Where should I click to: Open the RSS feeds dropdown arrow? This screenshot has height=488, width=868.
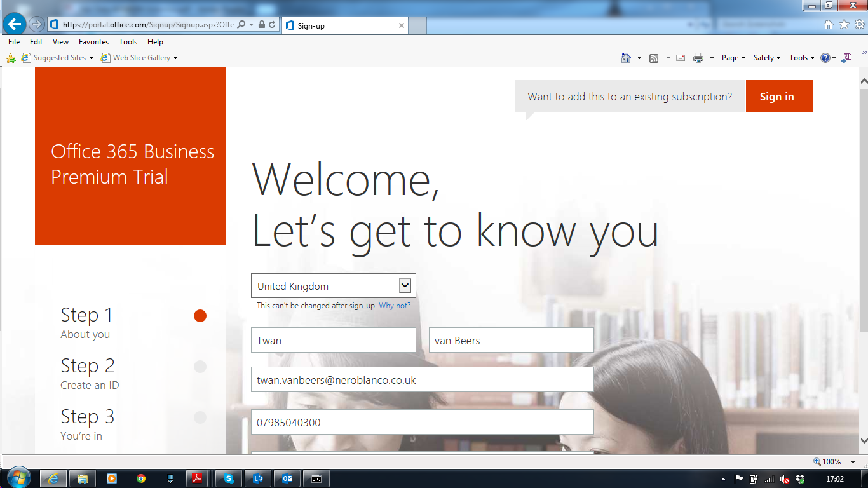click(668, 58)
